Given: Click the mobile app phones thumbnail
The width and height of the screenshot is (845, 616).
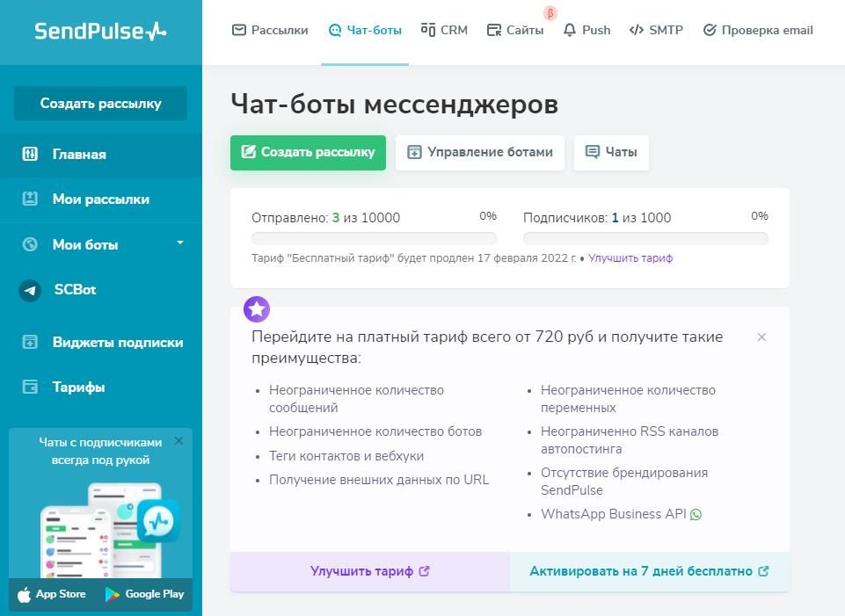Looking at the screenshot, I should point(109,529).
